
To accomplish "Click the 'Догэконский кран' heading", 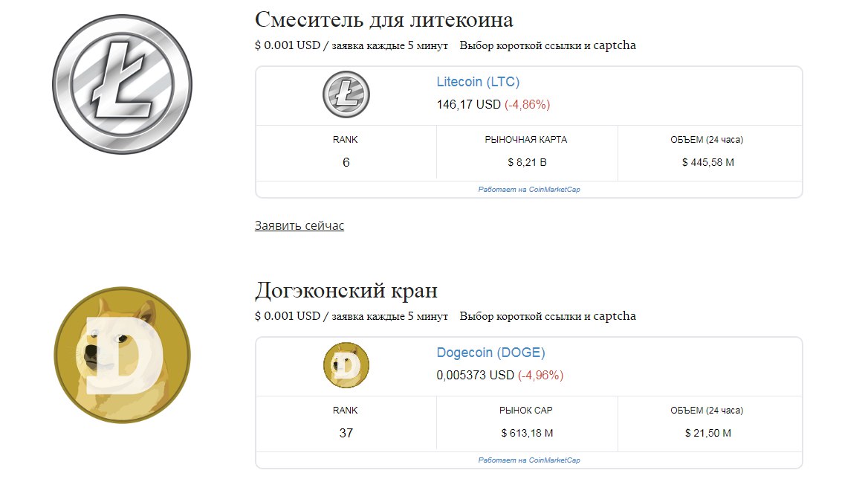I will click(x=346, y=290).
